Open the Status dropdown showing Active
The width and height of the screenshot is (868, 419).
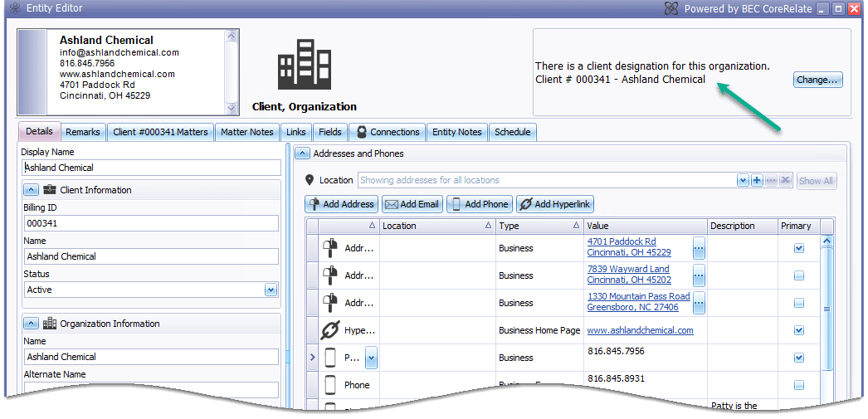[271, 290]
